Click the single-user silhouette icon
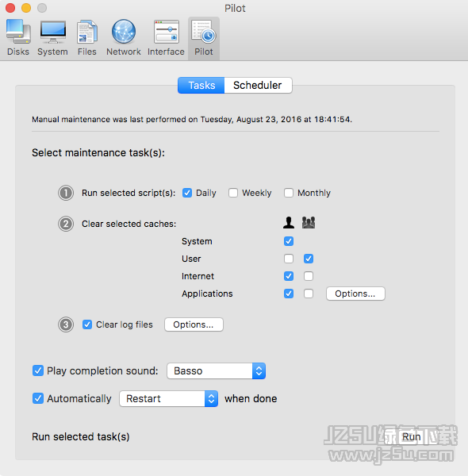468x476 pixels. pos(289,222)
